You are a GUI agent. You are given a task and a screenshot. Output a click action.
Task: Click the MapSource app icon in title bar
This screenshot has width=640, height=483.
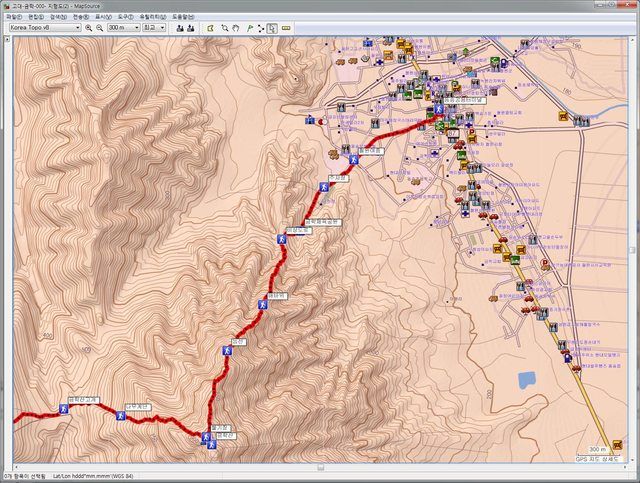6,6
